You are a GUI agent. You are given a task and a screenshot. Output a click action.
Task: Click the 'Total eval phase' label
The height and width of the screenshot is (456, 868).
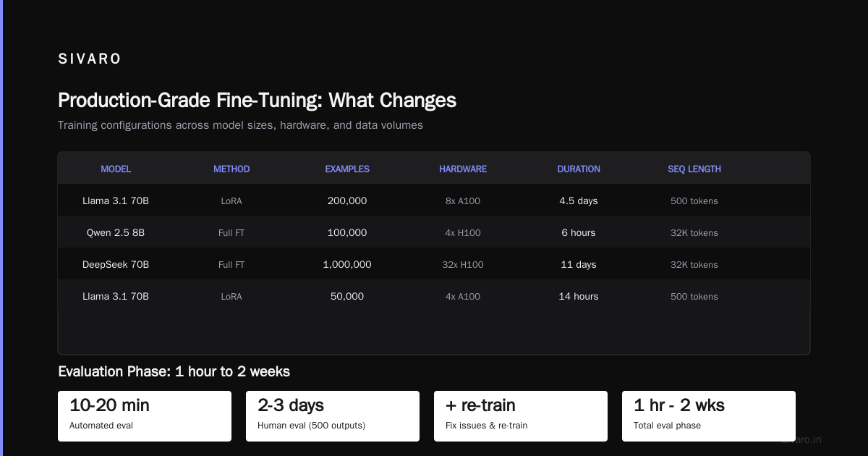667,426
